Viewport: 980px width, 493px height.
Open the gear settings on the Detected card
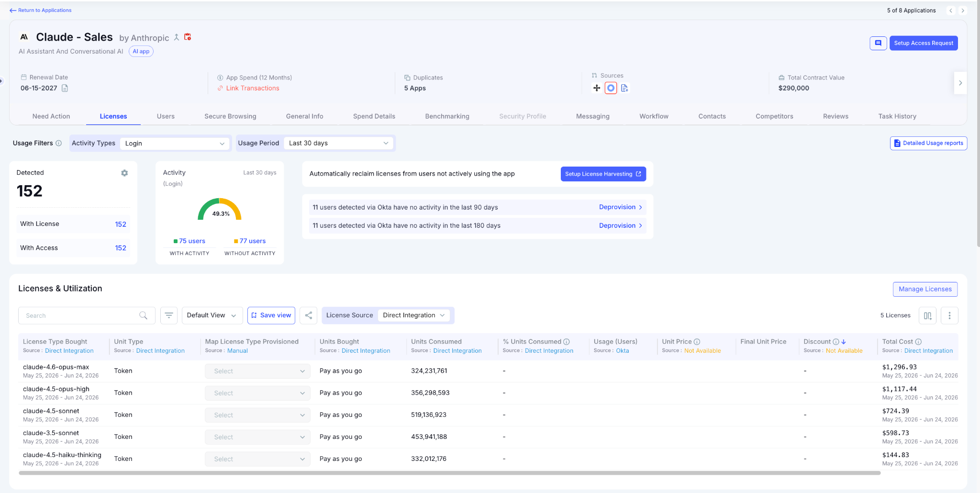coord(124,173)
